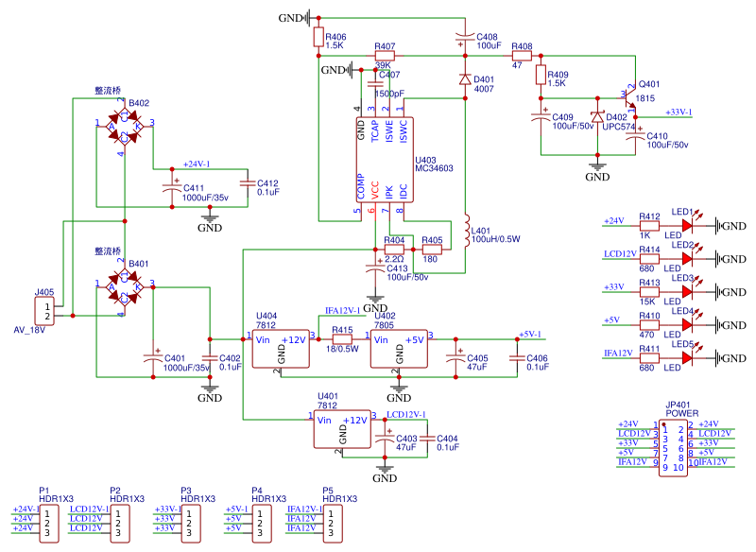Select the P1 HDR1X3 header symbol
This screenshot has width=756, height=552.
coord(49,524)
